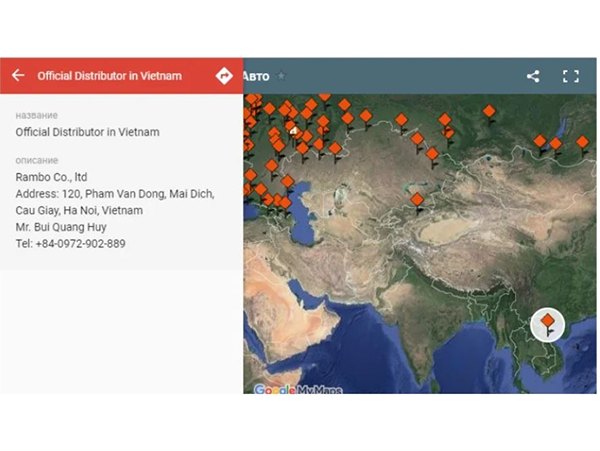Screen dimensions: 600x451
Task: Star the Авто map
Action: pos(281,76)
